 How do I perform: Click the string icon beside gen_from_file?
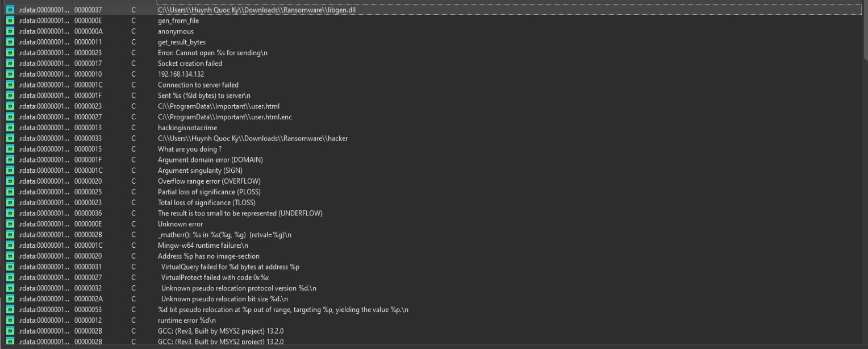(10, 20)
